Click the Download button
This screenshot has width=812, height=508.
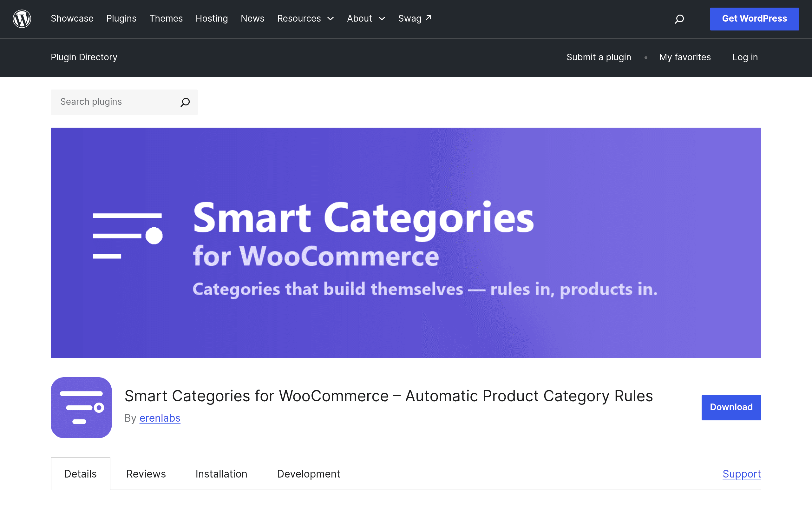pyautogui.click(x=731, y=408)
